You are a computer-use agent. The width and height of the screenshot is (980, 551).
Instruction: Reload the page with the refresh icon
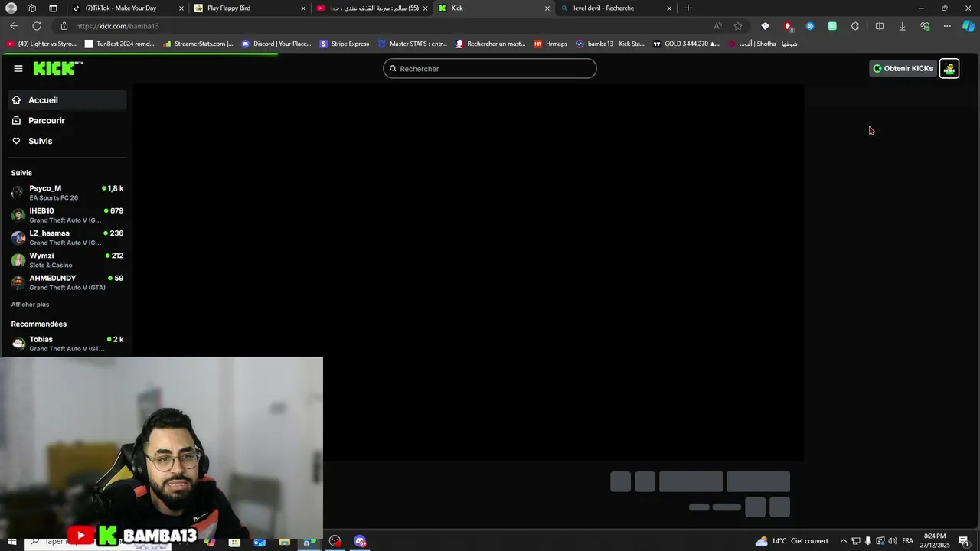pos(37,26)
